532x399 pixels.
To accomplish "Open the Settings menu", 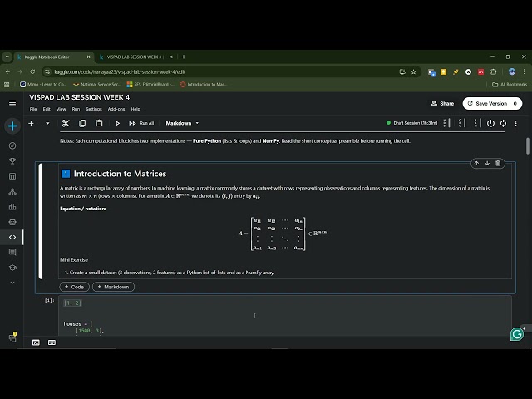I will click(x=94, y=109).
